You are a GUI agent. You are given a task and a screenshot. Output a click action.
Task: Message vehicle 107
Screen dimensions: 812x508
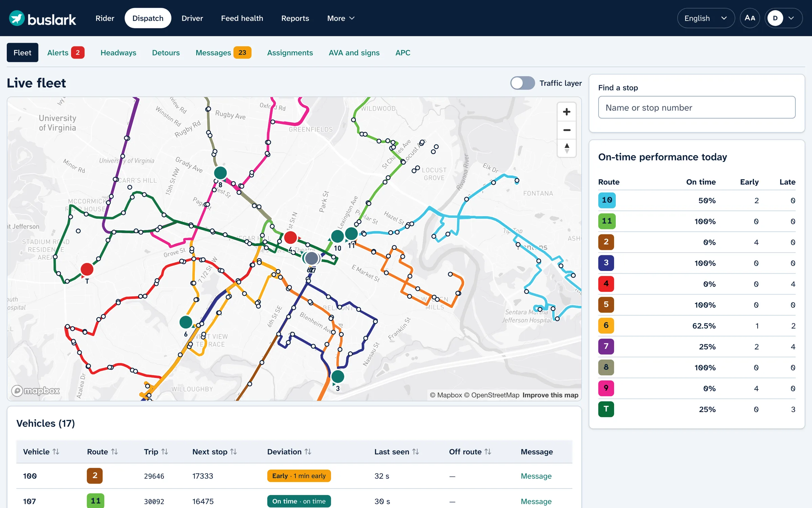click(536, 501)
